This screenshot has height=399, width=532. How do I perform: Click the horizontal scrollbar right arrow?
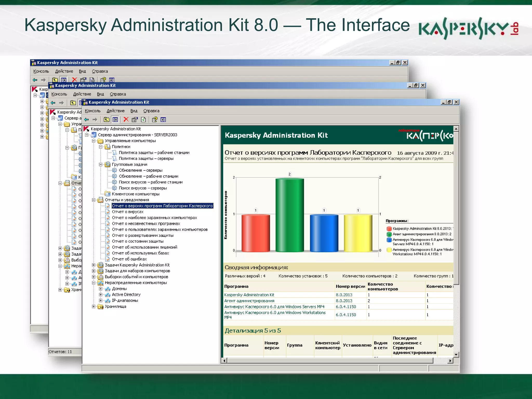(x=450, y=361)
